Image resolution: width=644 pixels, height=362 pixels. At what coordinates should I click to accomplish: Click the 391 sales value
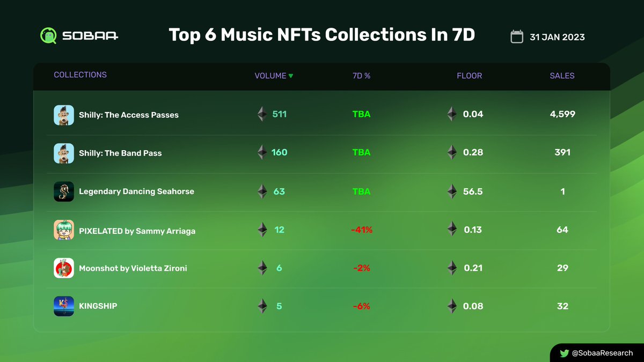(x=562, y=152)
